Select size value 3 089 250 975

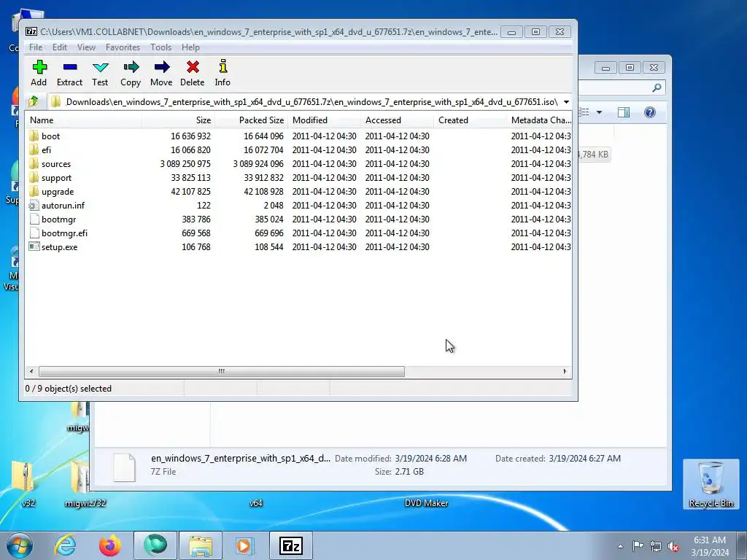[185, 164]
